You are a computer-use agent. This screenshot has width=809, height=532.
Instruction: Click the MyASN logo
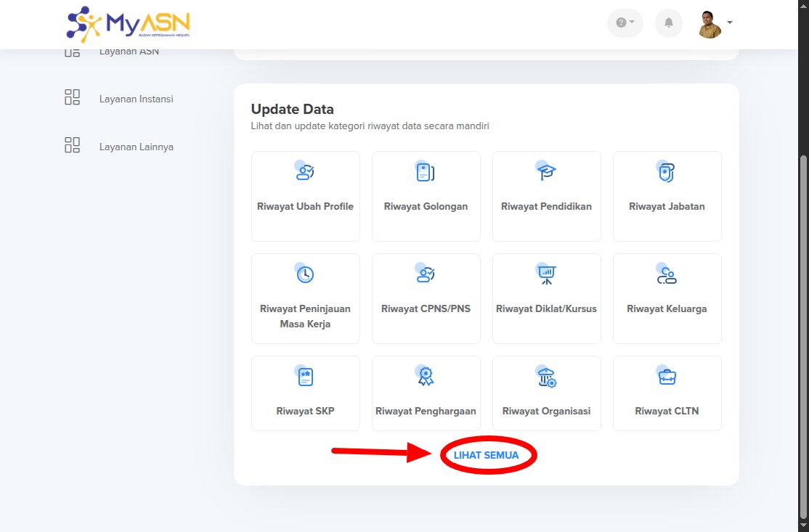point(128,25)
